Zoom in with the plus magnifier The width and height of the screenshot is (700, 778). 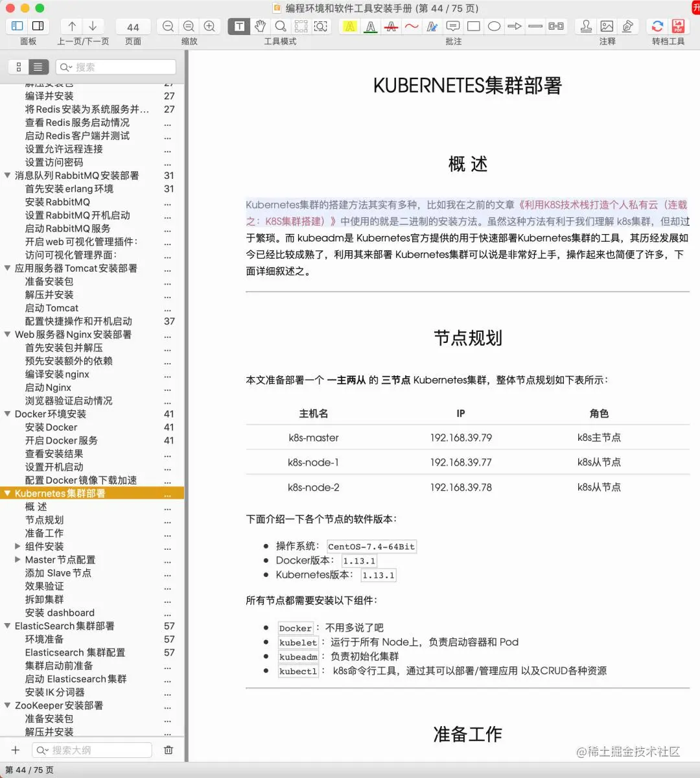(209, 26)
